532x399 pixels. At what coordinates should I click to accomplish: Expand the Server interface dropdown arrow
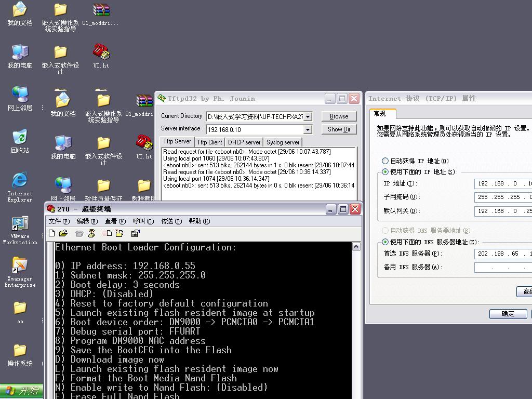pyautogui.click(x=308, y=129)
